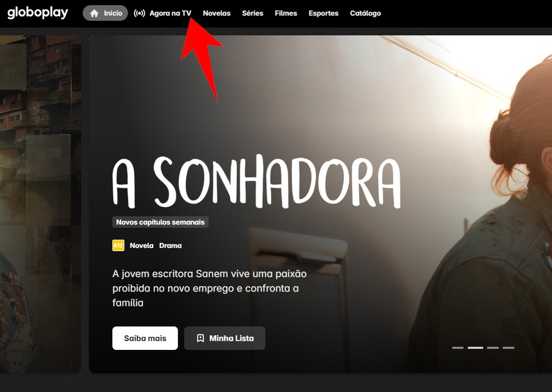552x392 pixels.
Task: Click the Globoplay logo
Action: point(38,13)
